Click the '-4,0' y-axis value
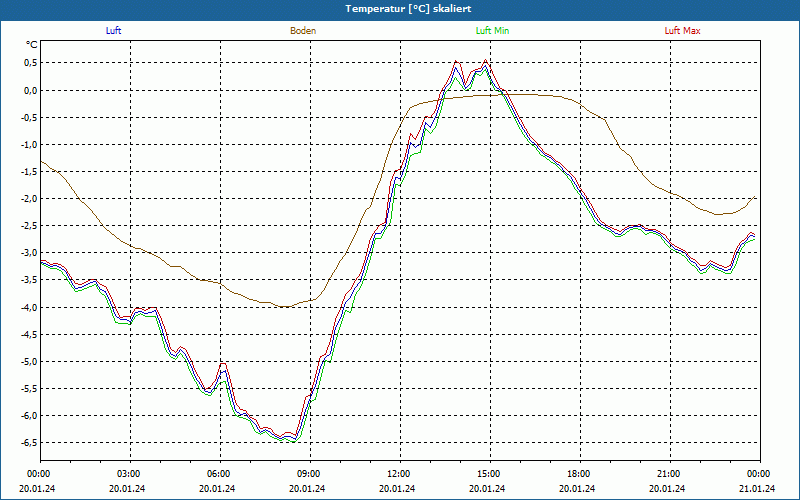The height and width of the screenshot is (500, 800). pos(29,307)
